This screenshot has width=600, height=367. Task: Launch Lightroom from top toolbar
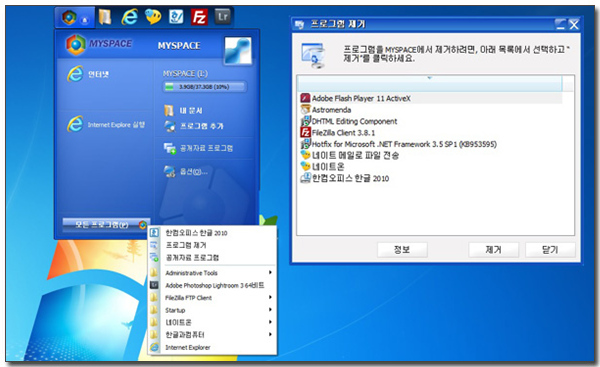223,16
